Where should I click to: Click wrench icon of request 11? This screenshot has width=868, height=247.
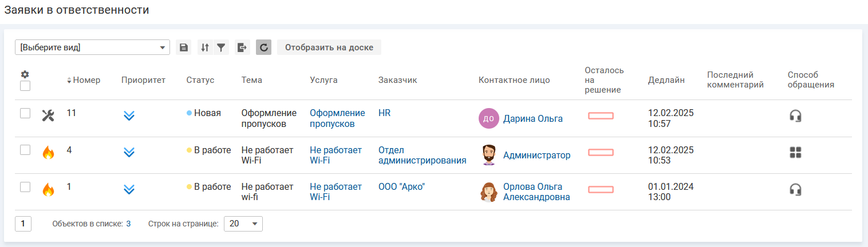(x=48, y=116)
